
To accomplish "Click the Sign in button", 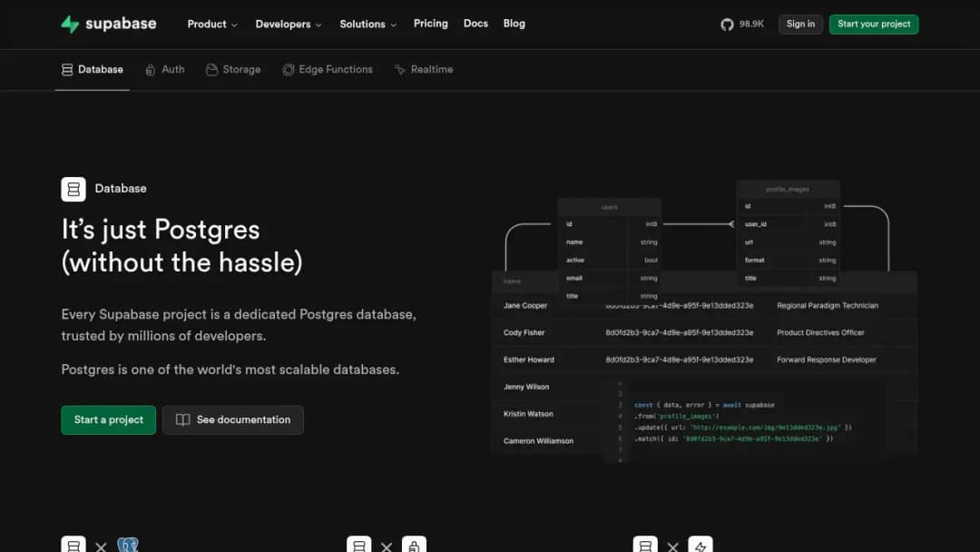I will coord(800,25).
